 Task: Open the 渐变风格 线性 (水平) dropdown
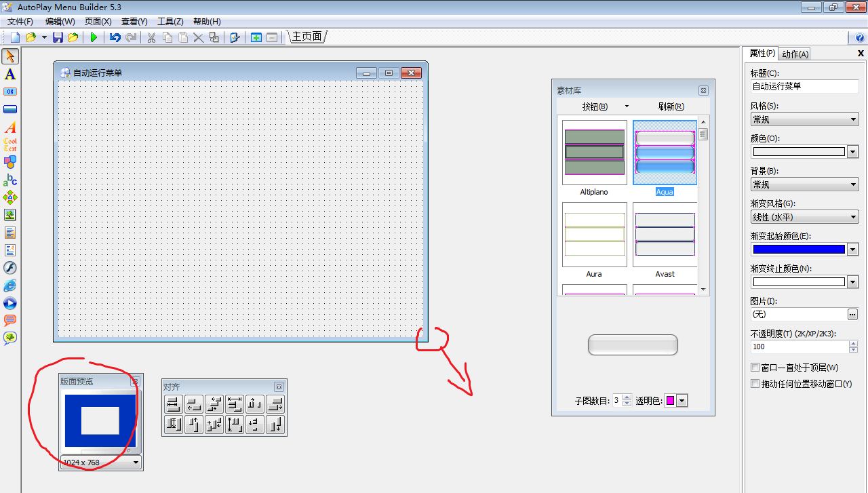tap(804, 217)
